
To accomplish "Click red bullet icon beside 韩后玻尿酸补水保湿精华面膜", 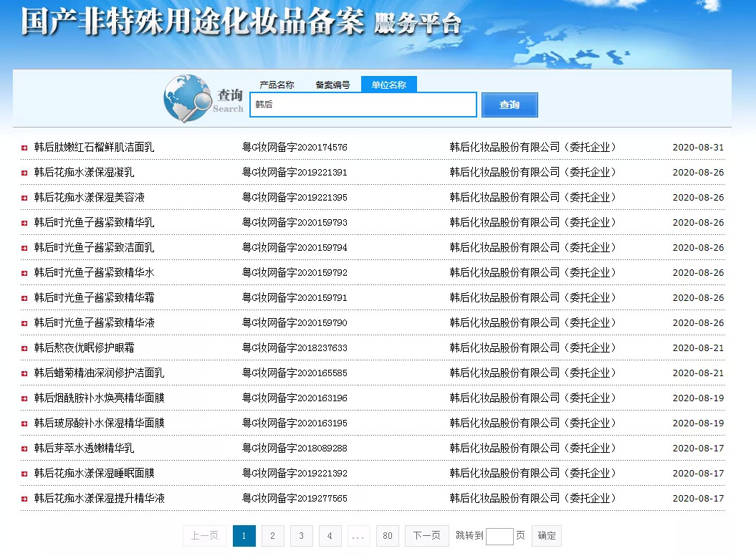I will pyautogui.click(x=24, y=424).
